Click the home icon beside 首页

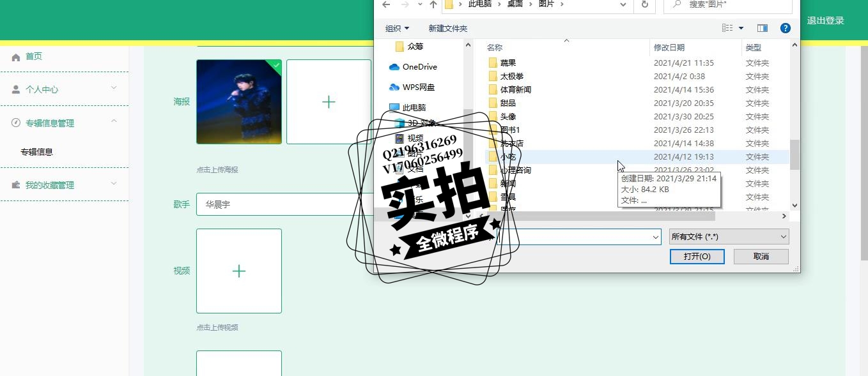coord(16,57)
